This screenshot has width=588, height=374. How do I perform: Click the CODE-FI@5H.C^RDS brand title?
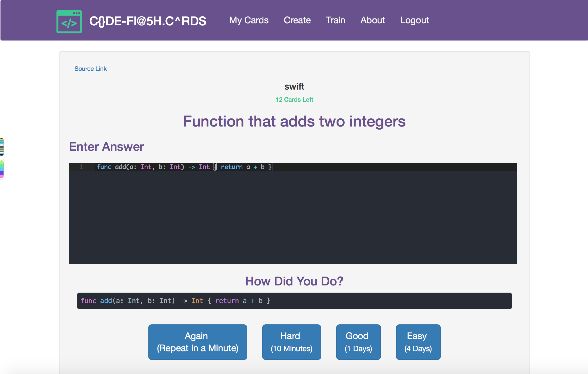[x=148, y=21]
